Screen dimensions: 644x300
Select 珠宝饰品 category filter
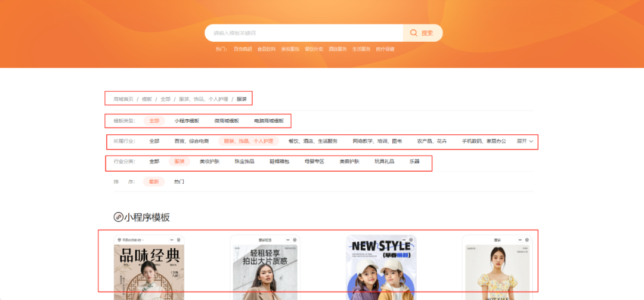(x=244, y=162)
